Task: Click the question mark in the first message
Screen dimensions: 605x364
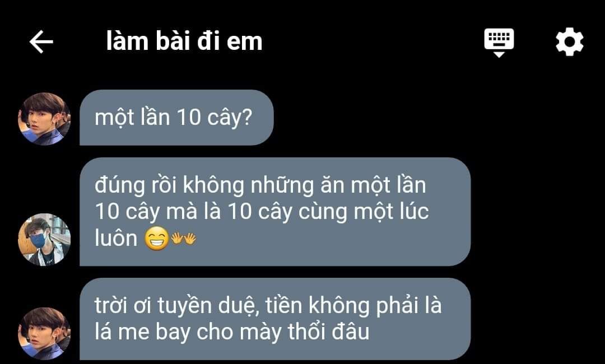Action: [x=247, y=117]
